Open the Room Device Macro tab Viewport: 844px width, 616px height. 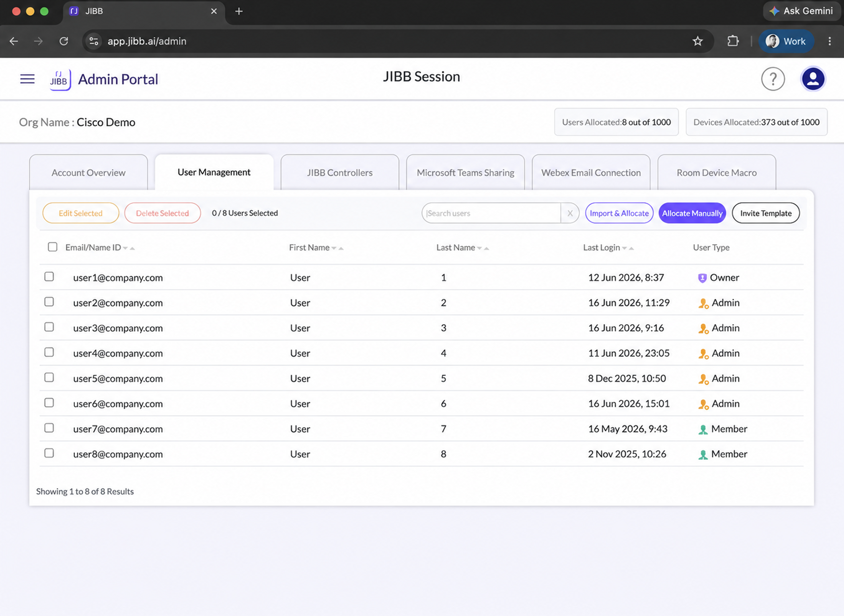(x=716, y=173)
